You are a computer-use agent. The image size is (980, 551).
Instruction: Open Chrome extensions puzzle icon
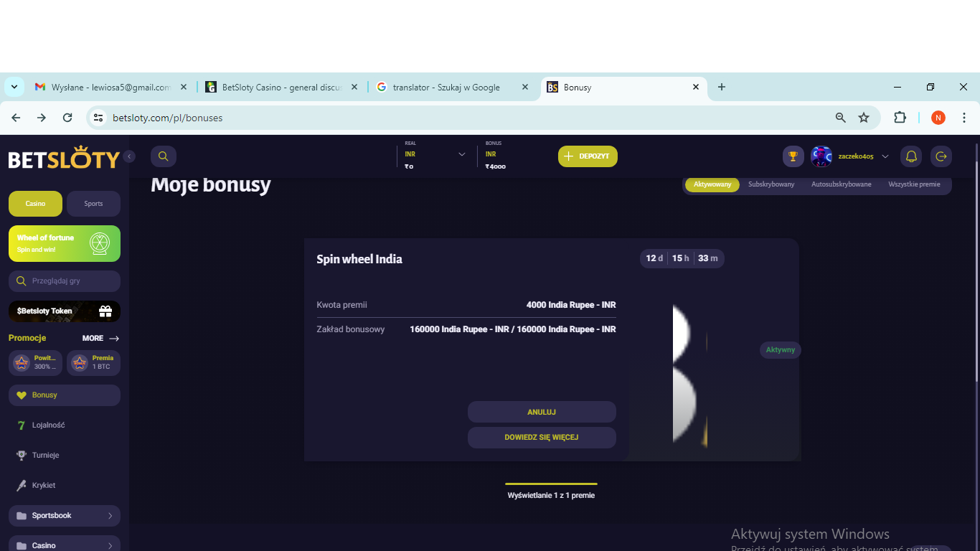tap(900, 118)
